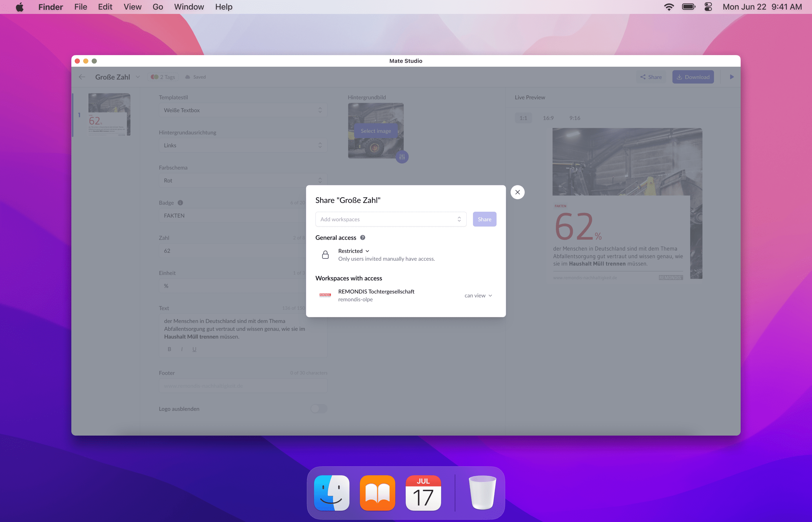The height and width of the screenshot is (522, 812).
Task: Click the Share button in the top toolbar
Action: 651,77
